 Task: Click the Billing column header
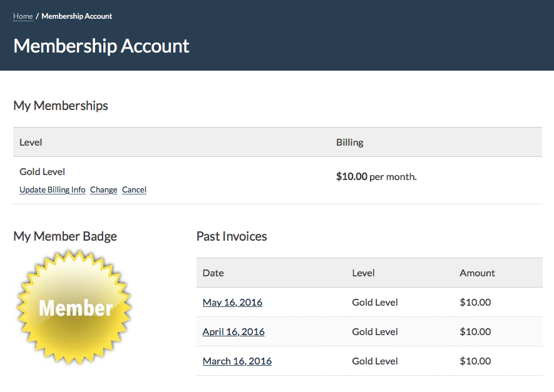pos(349,143)
